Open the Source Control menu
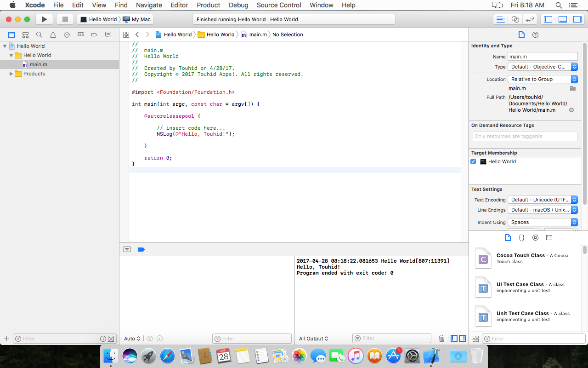588x368 pixels. point(279,5)
